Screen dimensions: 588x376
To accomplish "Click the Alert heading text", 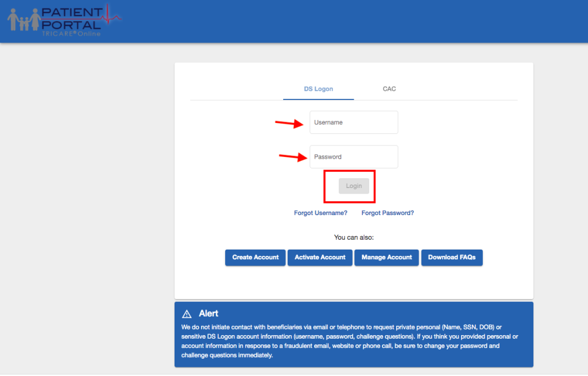I will point(210,313).
